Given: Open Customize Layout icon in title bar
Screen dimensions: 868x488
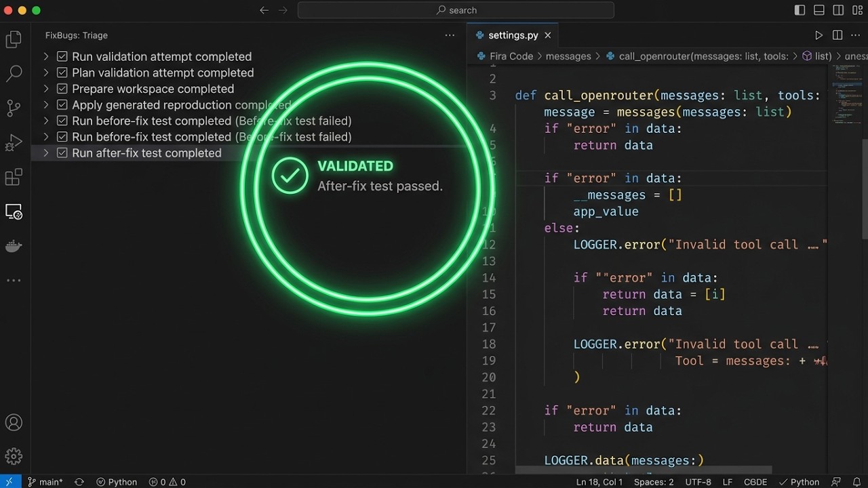Looking at the screenshot, I should coord(856,10).
